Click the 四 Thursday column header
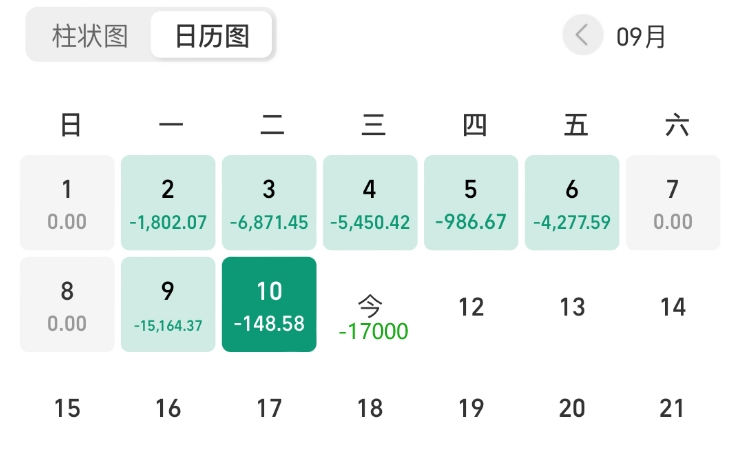The height and width of the screenshot is (458, 748). [475, 125]
